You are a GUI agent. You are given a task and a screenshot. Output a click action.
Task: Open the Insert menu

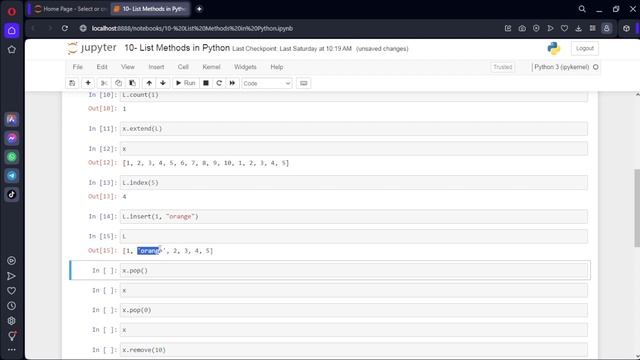pos(156,67)
